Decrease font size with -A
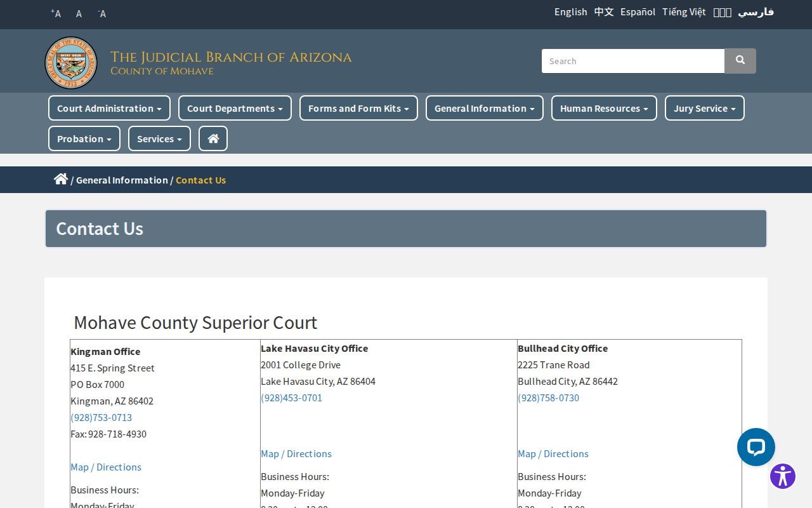The height and width of the screenshot is (508, 812). click(x=101, y=13)
